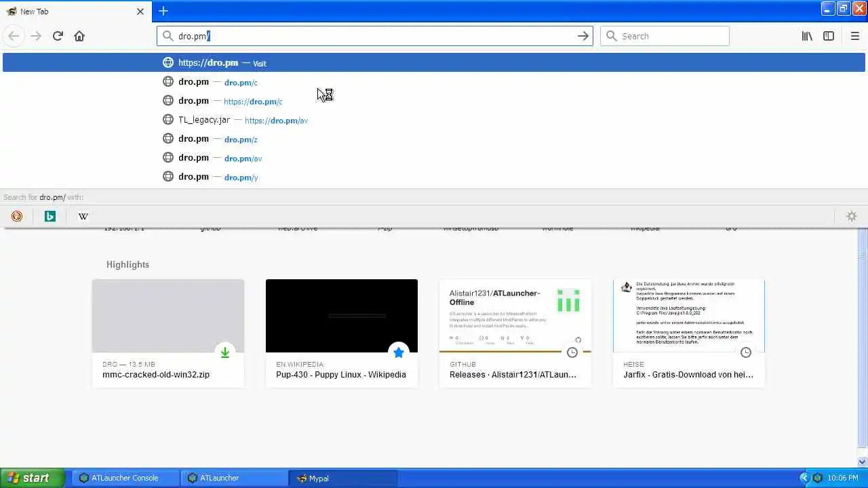Viewport: 868px width, 488px height.
Task: Open the hamburger application menu
Action: coord(854,36)
